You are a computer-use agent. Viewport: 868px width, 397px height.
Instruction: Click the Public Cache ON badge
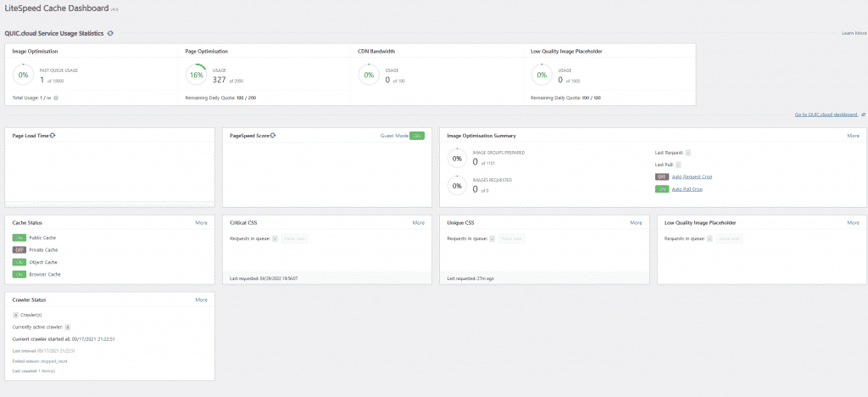pyautogui.click(x=19, y=238)
